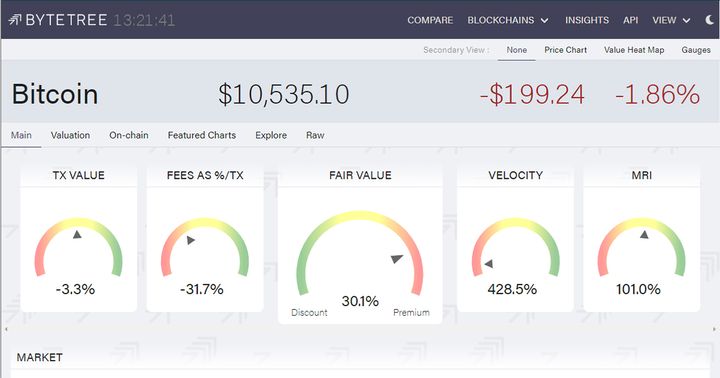
Task: Toggle dark mode moon icon
Action: pyautogui.click(x=710, y=20)
